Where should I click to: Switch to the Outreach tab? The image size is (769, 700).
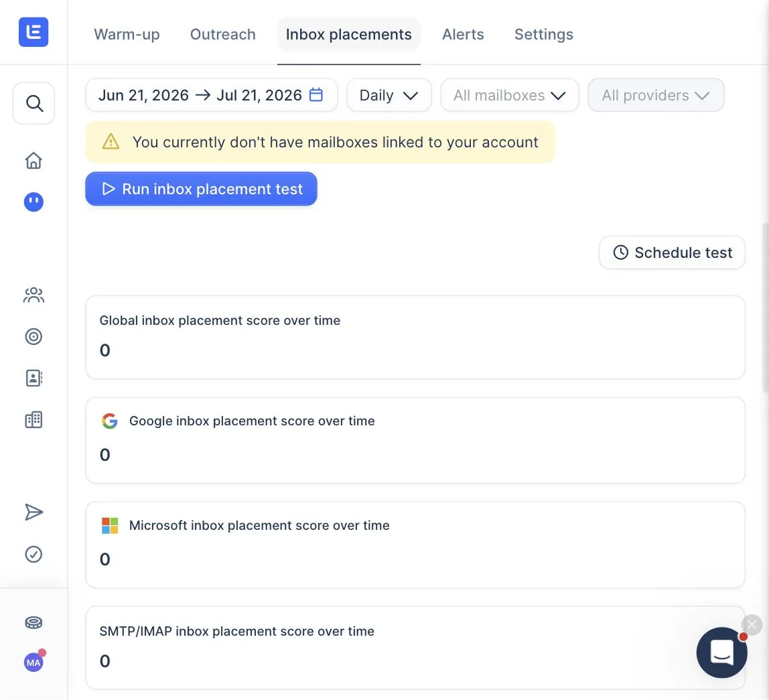point(223,34)
